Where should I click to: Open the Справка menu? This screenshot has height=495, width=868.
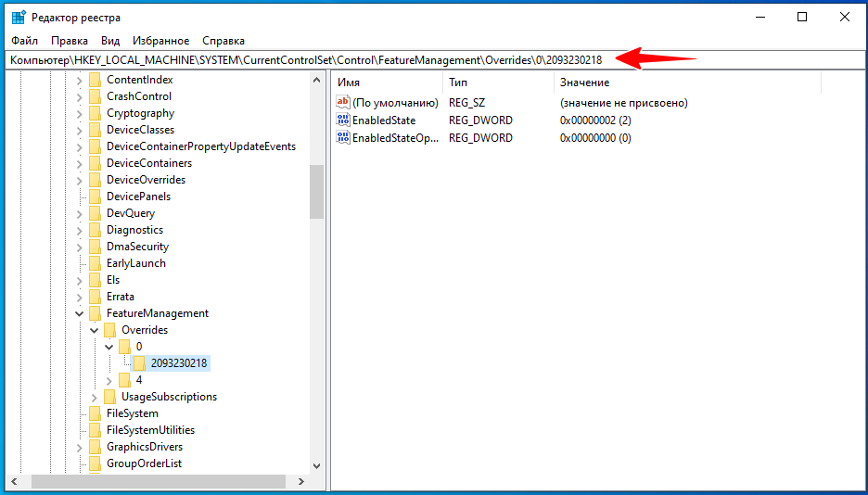pyautogui.click(x=223, y=41)
